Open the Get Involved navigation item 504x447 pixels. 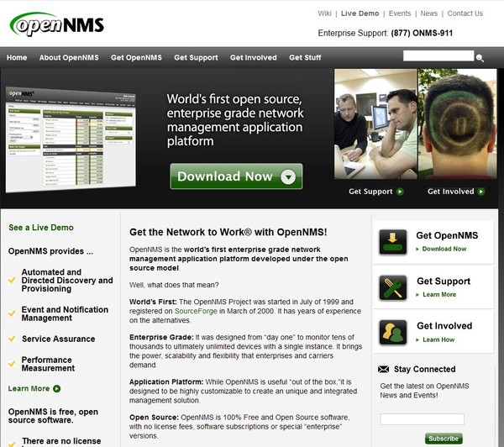coord(253,58)
